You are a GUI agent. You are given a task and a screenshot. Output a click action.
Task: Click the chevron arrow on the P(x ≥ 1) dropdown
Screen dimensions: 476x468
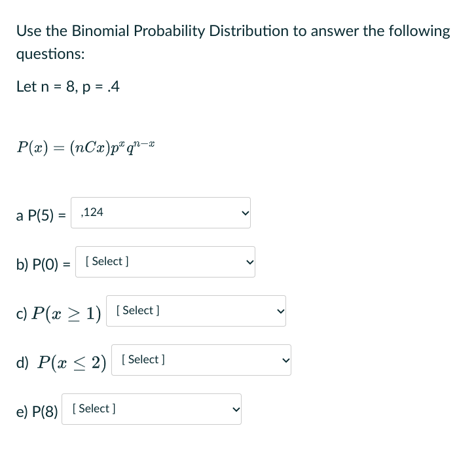click(x=281, y=311)
